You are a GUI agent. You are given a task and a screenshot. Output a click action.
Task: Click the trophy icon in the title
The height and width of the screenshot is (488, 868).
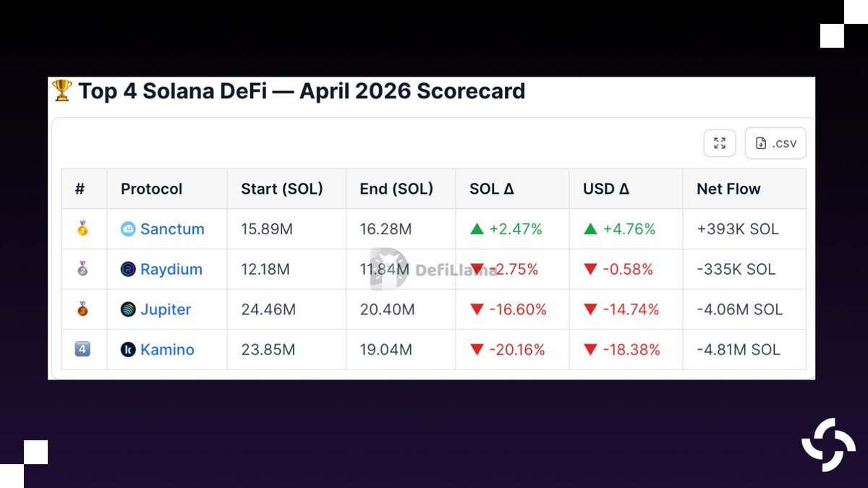point(62,91)
